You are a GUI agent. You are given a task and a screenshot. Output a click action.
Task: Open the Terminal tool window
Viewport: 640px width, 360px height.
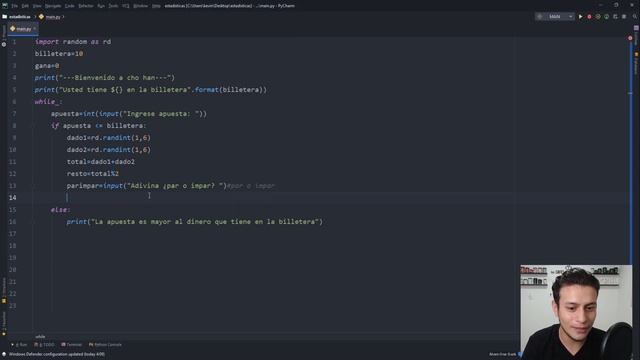pos(71,345)
